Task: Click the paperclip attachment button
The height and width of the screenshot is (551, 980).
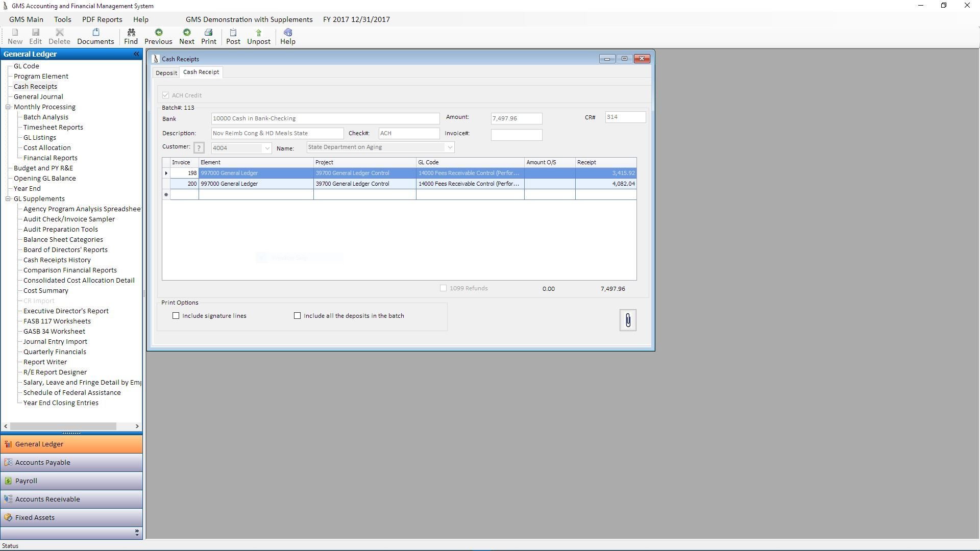Action: tap(628, 320)
